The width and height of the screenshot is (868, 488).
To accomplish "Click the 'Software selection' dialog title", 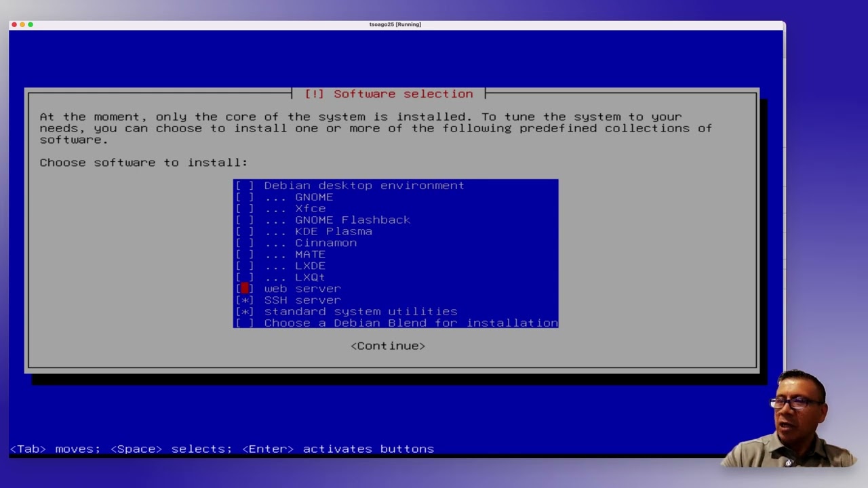I will point(389,94).
